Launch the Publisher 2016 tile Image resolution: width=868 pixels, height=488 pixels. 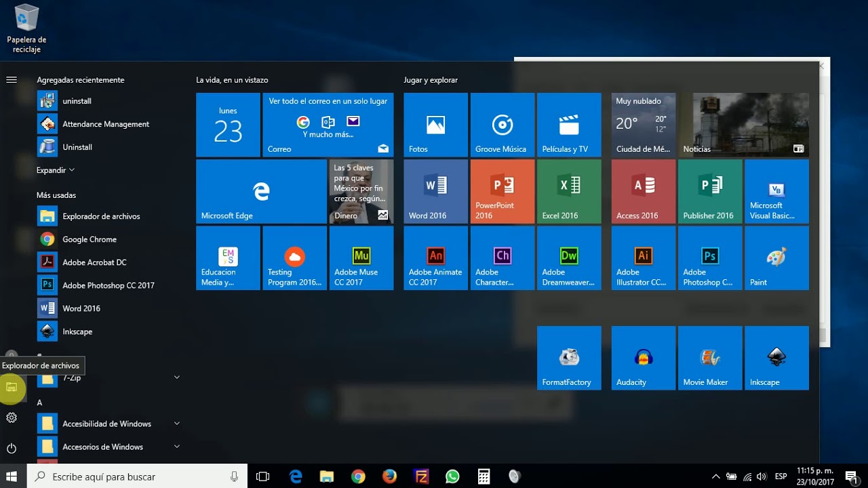tap(710, 191)
